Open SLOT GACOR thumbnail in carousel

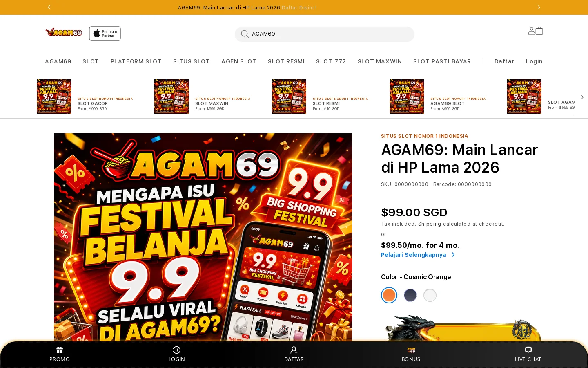pyautogui.click(x=54, y=96)
